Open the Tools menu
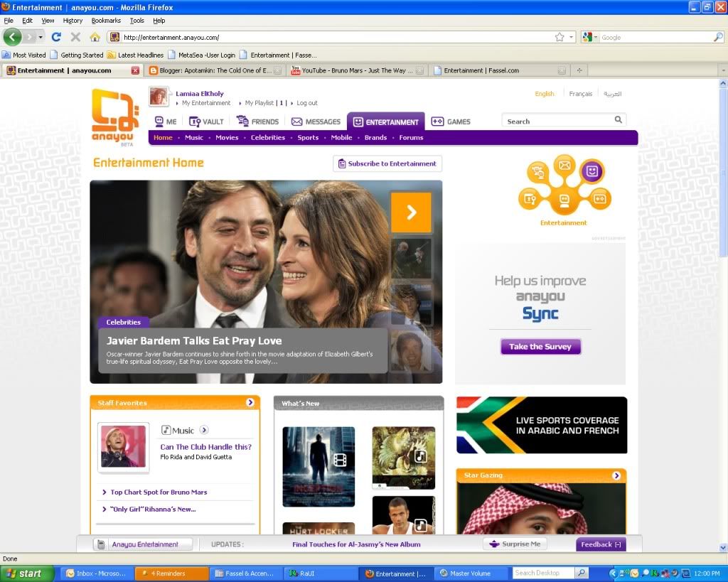 (137, 21)
